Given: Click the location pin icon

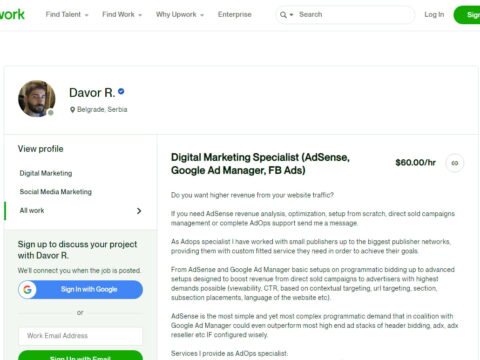Looking at the screenshot, I should [x=72, y=110].
